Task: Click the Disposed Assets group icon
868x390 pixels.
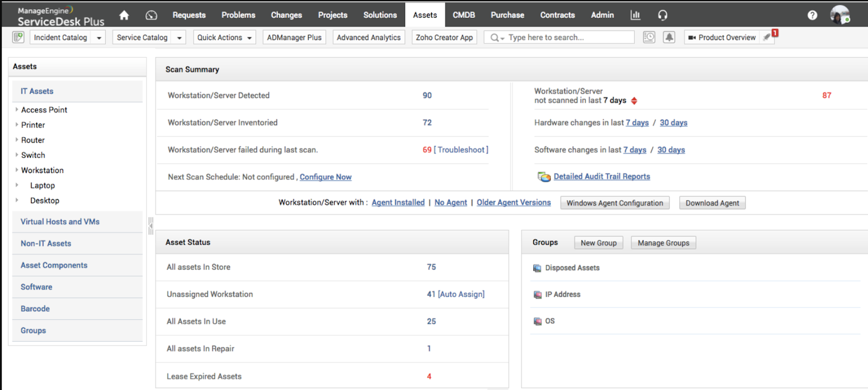Action: (x=537, y=268)
